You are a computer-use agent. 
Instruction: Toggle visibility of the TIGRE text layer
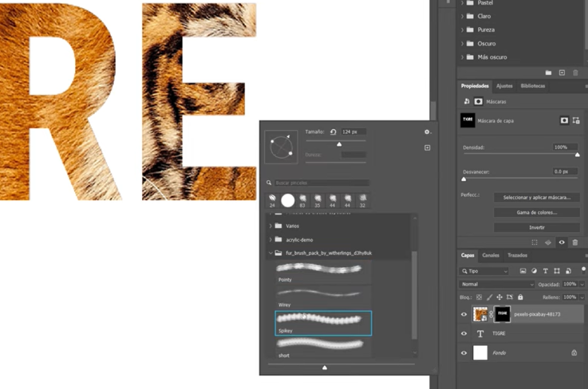click(x=463, y=333)
